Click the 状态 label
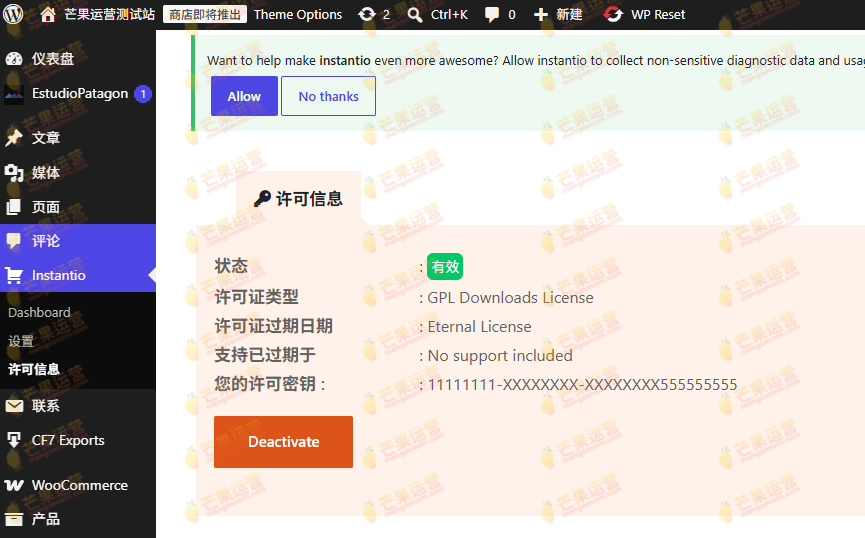Viewport: 865px width, 538px height. [x=231, y=265]
